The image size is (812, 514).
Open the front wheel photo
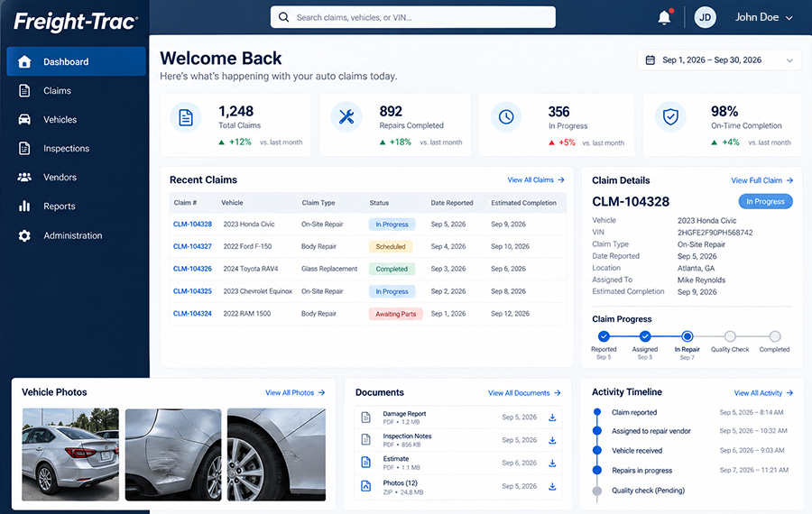point(277,454)
